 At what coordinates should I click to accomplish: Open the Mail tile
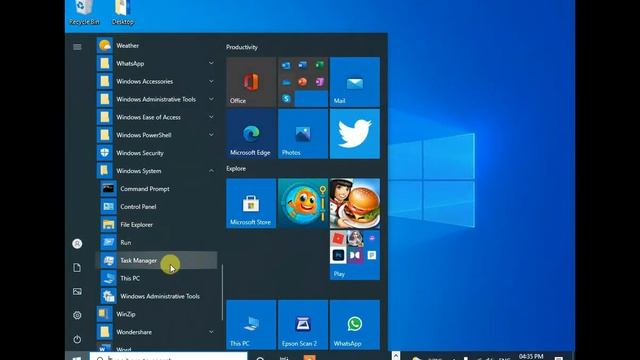point(355,82)
